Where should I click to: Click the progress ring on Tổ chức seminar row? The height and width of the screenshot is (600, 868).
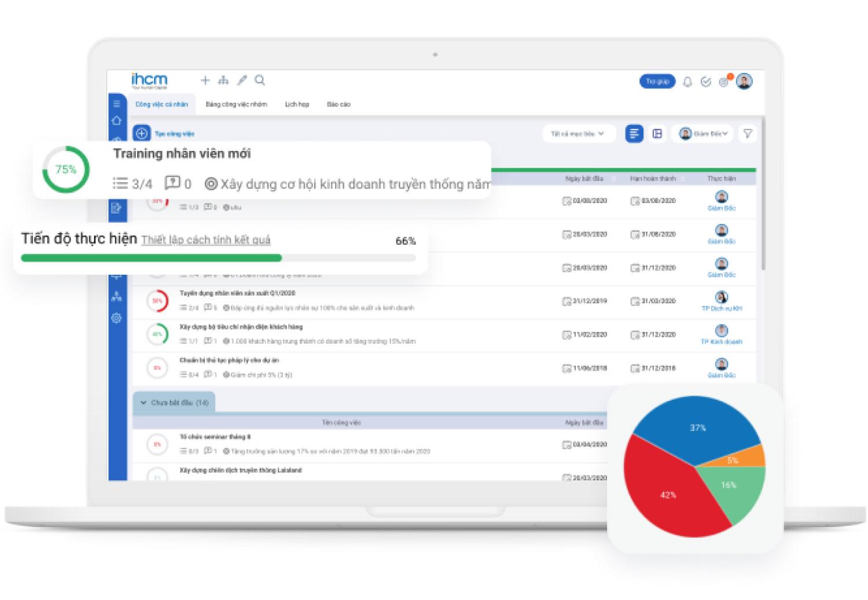point(157,444)
